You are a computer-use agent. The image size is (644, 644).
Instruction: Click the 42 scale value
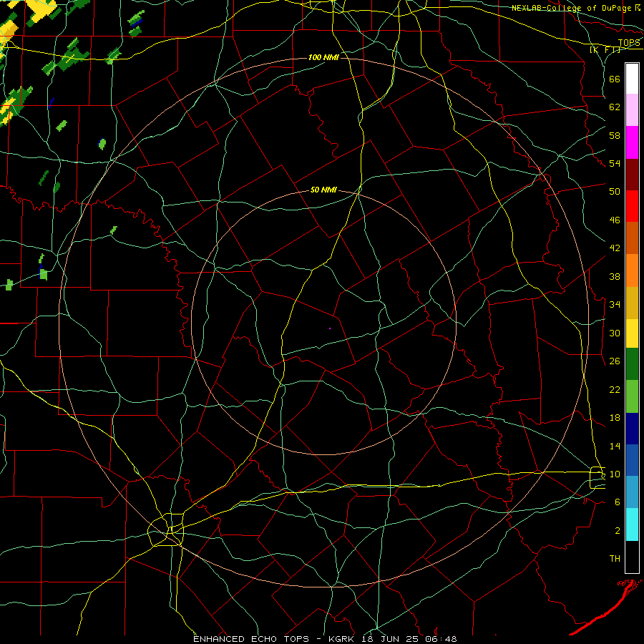pyautogui.click(x=615, y=248)
